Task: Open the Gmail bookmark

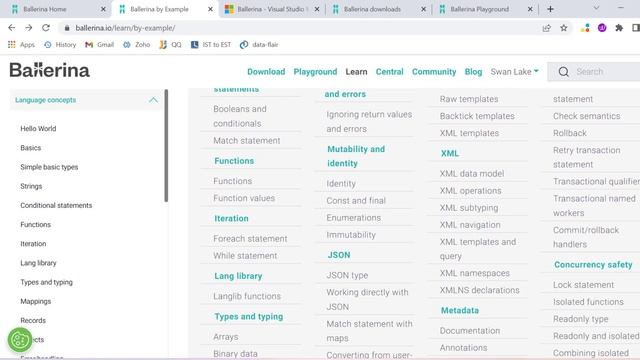Action: coord(99,44)
